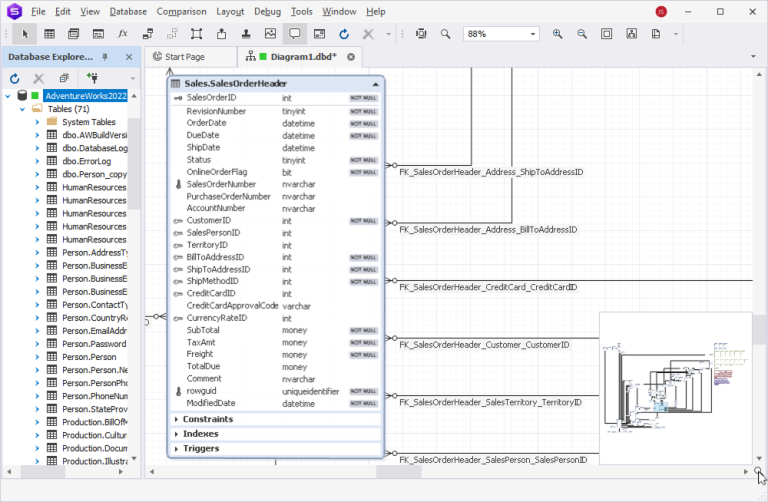Click the zoom out magnifier icon

coord(582,34)
